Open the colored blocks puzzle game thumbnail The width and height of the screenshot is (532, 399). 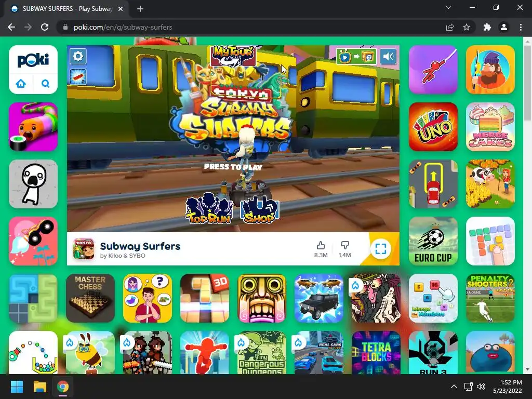coord(490,241)
